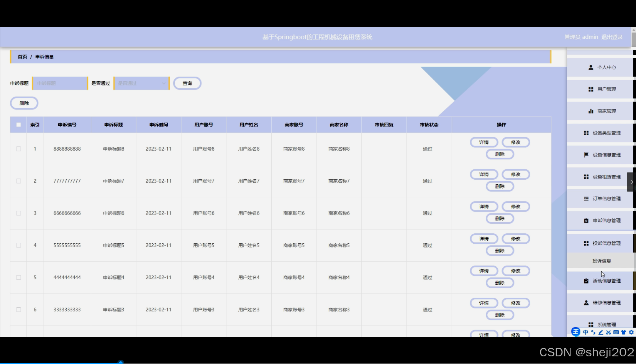Click the IME pen handwriting icon

[601, 332]
